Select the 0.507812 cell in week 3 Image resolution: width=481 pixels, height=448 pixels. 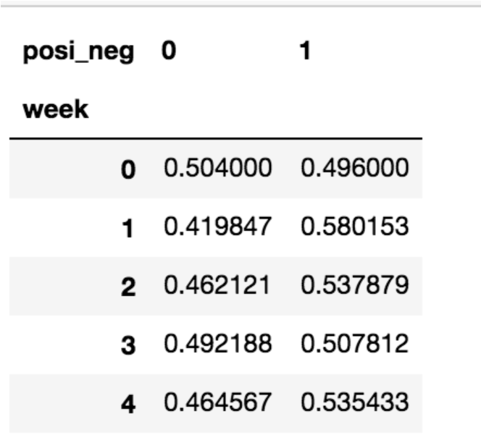click(354, 345)
